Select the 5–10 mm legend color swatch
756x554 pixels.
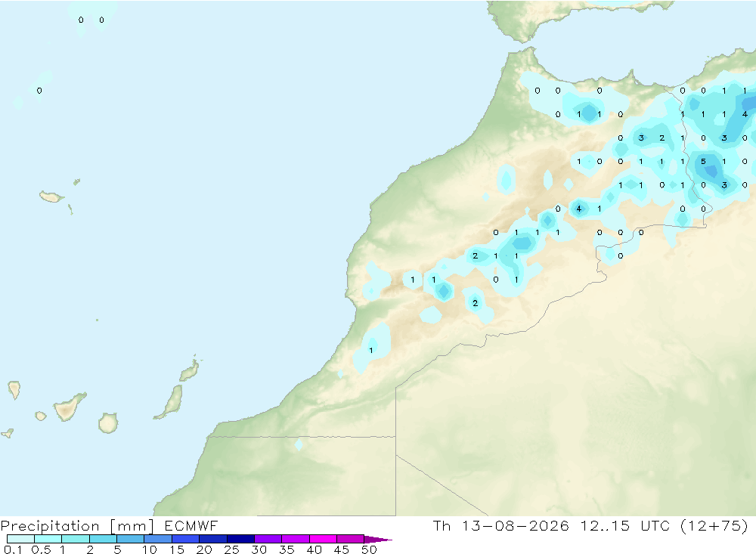click(130, 539)
